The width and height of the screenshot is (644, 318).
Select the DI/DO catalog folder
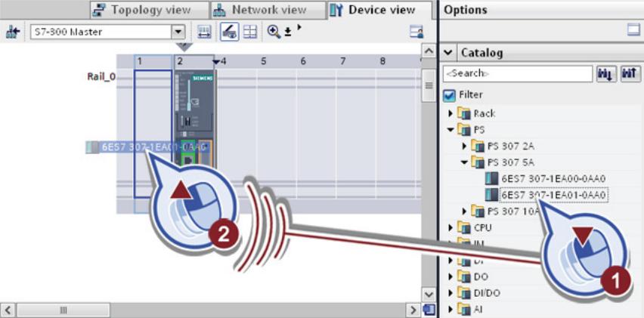tap(487, 293)
